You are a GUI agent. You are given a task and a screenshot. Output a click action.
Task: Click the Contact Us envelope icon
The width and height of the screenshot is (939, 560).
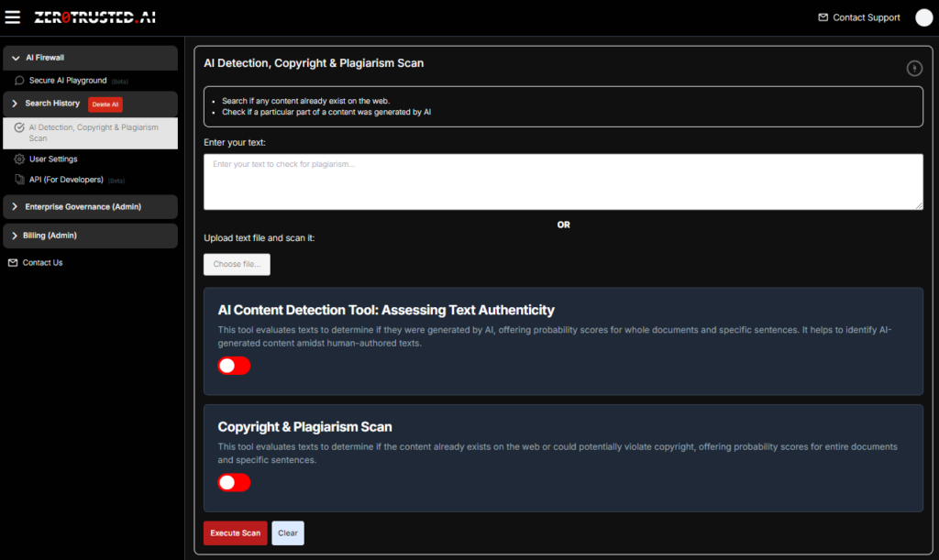pos(13,263)
